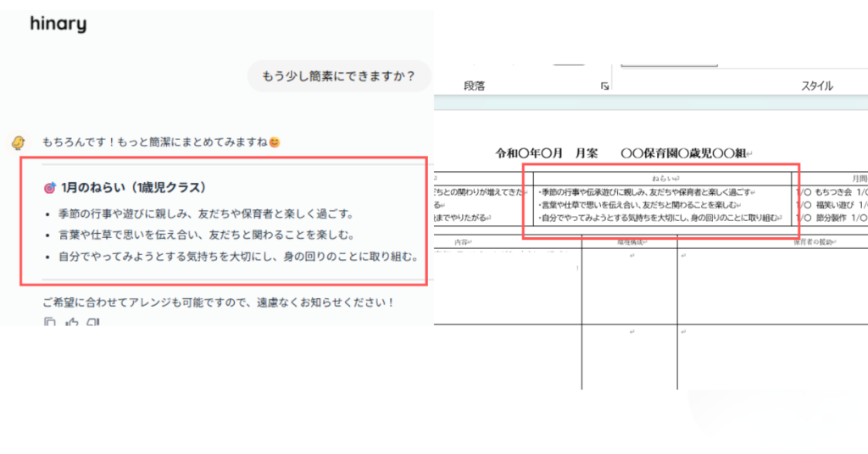This screenshot has width=868, height=454.
Task: Click the 内容 column header in Word table
Action: tap(463, 242)
